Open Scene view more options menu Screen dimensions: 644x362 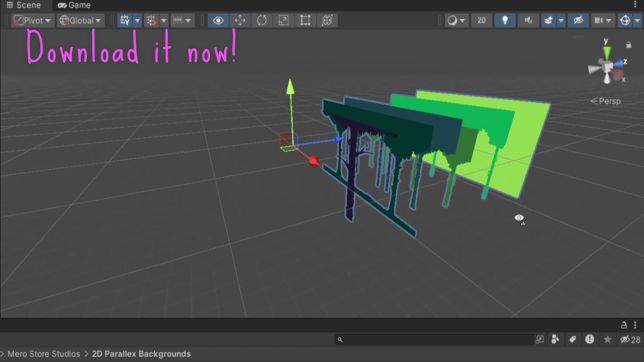click(635, 5)
